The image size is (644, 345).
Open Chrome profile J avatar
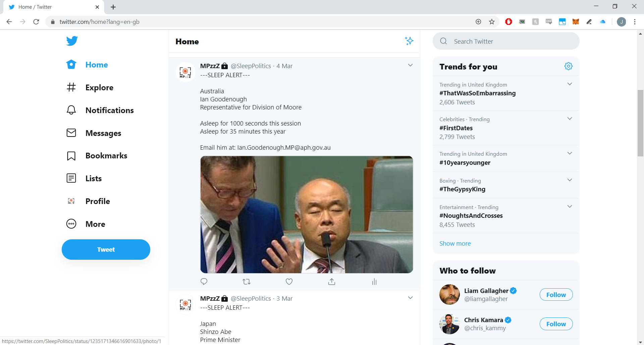click(x=621, y=22)
